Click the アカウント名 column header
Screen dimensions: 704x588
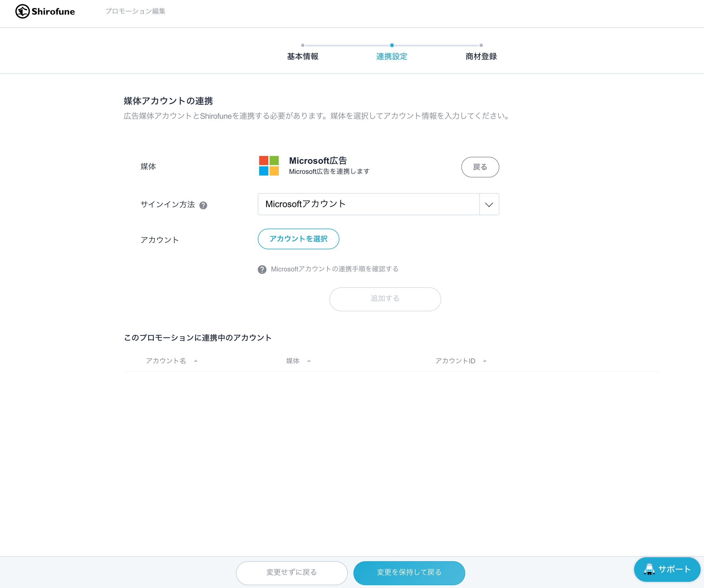coord(166,361)
